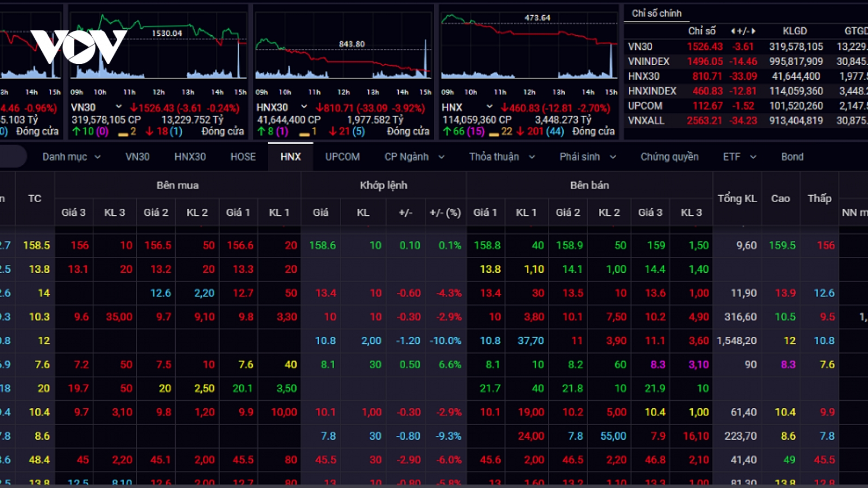The width and height of the screenshot is (868, 488).
Task: Switch to the VN30 tab
Action: 137,157
